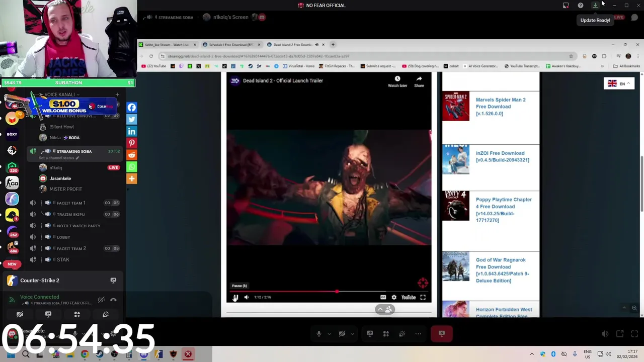The image size is (644, 362).
Task: Open more sharing options plus icon
Action: 132,178
